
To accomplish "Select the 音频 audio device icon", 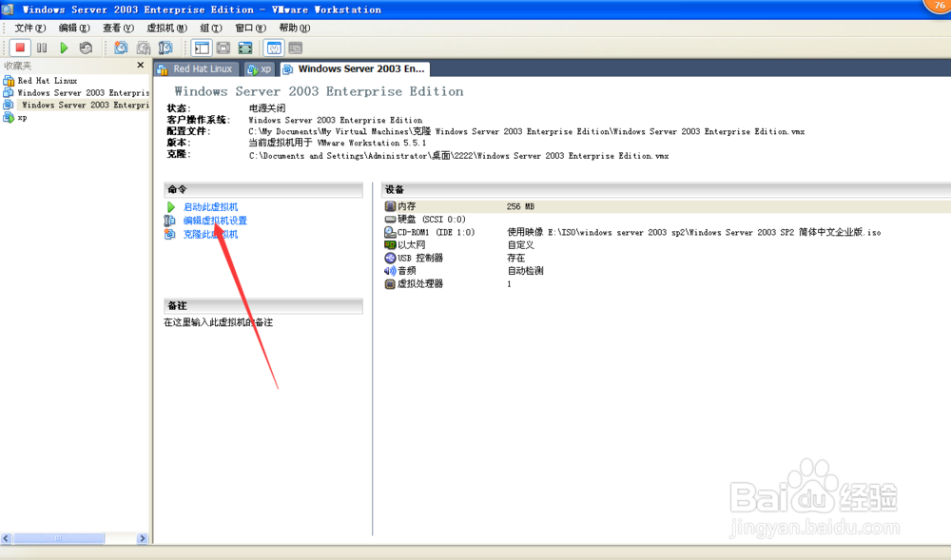I will point(390,271).
